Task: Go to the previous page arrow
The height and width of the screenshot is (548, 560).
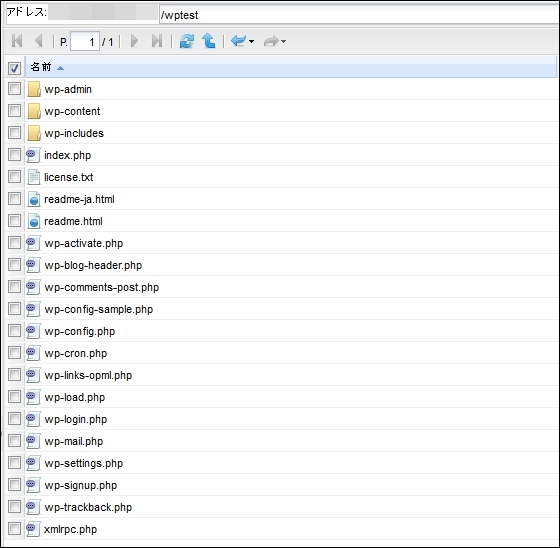Action: 39,41
